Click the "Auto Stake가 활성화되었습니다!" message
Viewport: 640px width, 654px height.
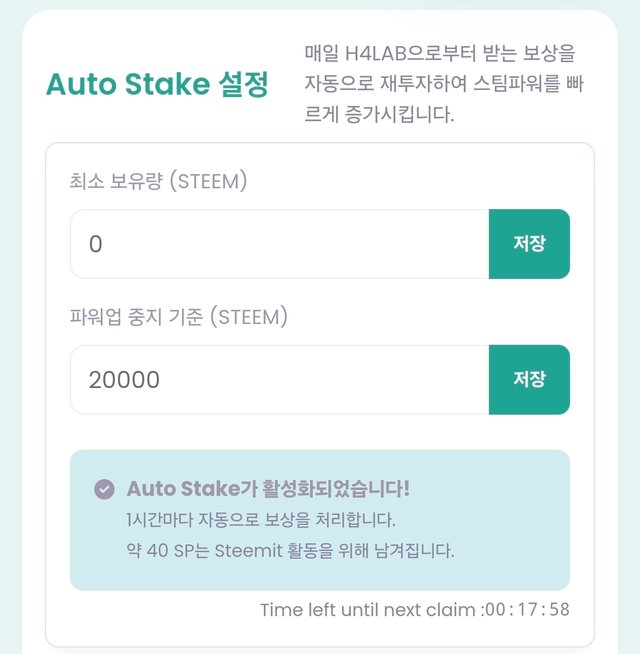point(268,489)
